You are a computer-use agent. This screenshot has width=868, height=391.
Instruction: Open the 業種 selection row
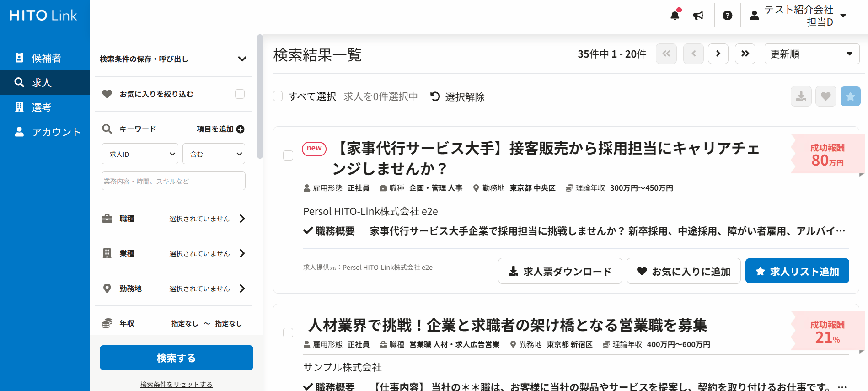click(x=173, y=253)
